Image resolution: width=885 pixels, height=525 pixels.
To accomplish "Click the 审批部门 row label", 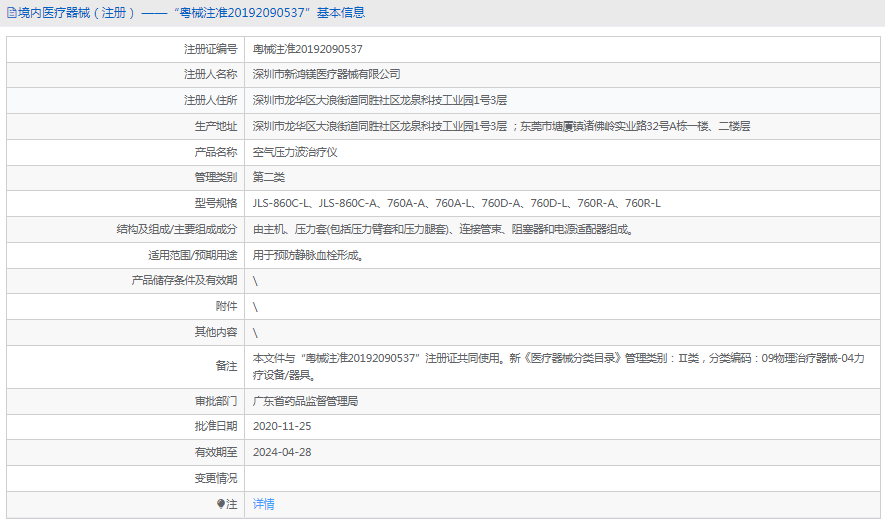I will pyautogui.click(x=216, y=401).
